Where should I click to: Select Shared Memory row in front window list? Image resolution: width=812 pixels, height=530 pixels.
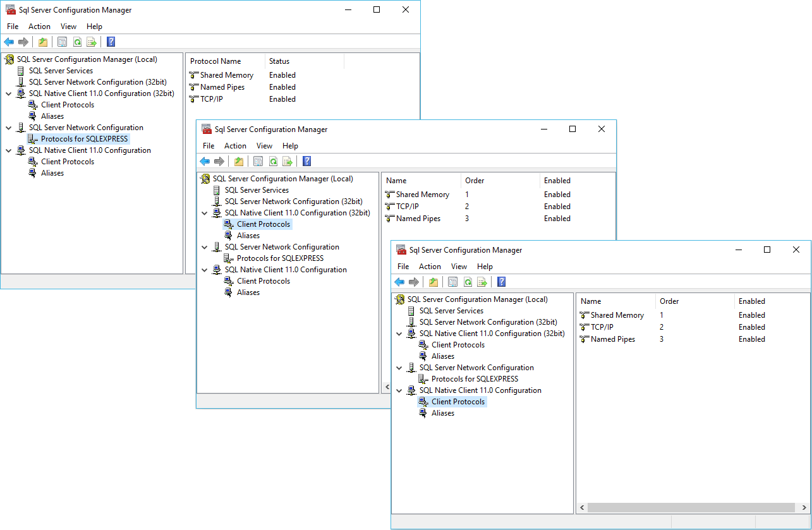coord(612,315)
